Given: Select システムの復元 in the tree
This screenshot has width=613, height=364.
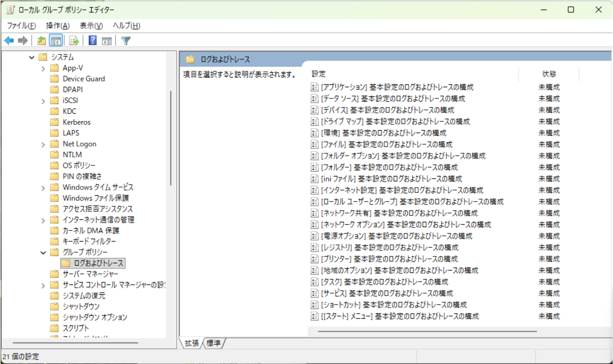Looking at the screenshot, I should 84,296.
